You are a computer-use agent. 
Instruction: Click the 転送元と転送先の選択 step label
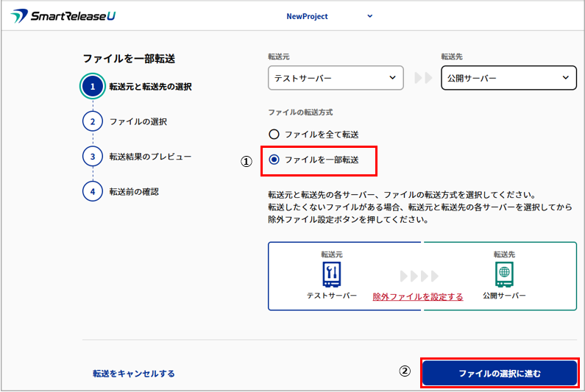(x=150, y=87)
